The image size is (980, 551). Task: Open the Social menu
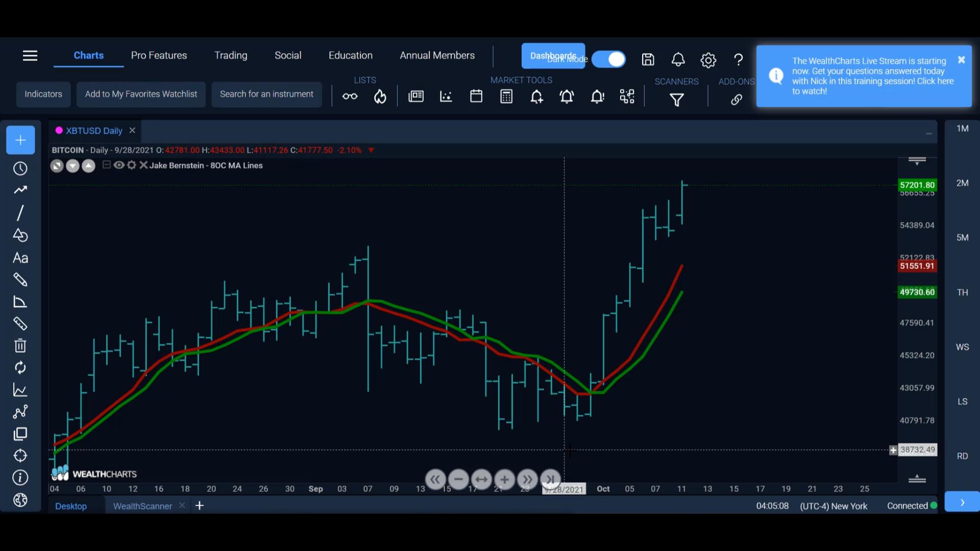click(288, 55)
